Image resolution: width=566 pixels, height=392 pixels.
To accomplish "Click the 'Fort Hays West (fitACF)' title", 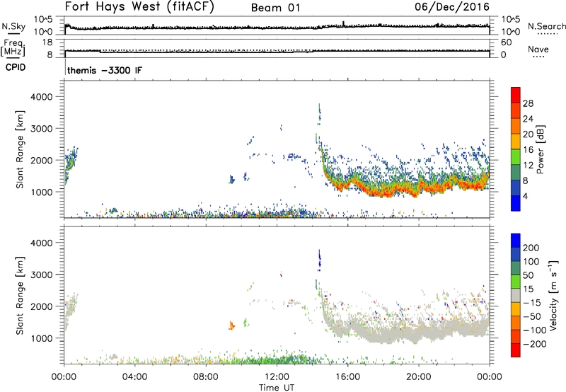I will [139, 6].
